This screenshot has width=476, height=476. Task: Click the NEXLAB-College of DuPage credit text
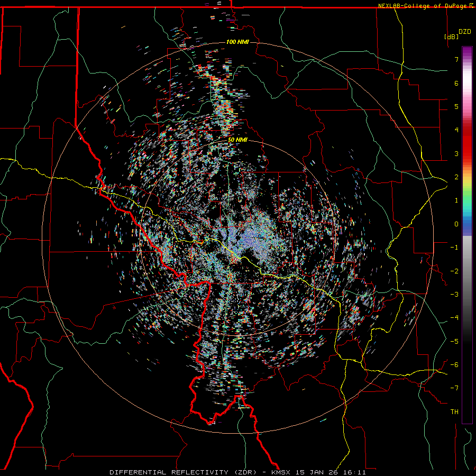(423, 6)
